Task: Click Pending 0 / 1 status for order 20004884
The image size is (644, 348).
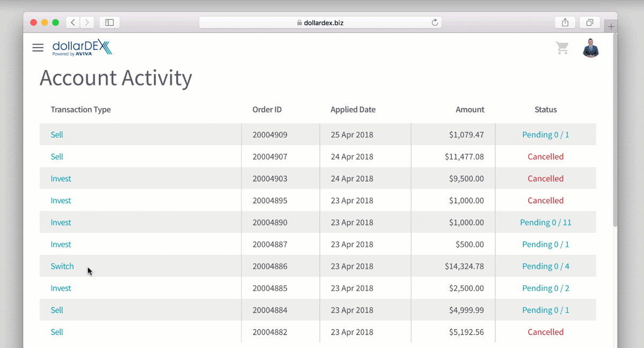Action: click(x=546, y=310)
